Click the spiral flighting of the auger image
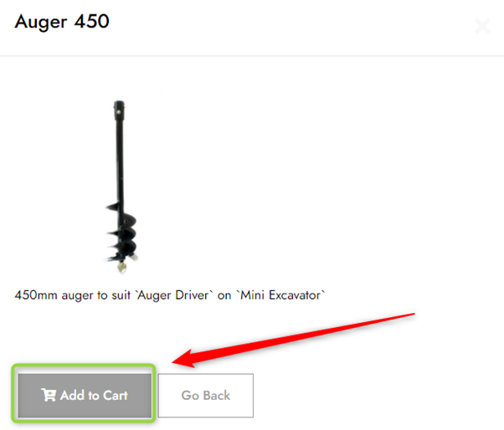 [x=122, y=233]
